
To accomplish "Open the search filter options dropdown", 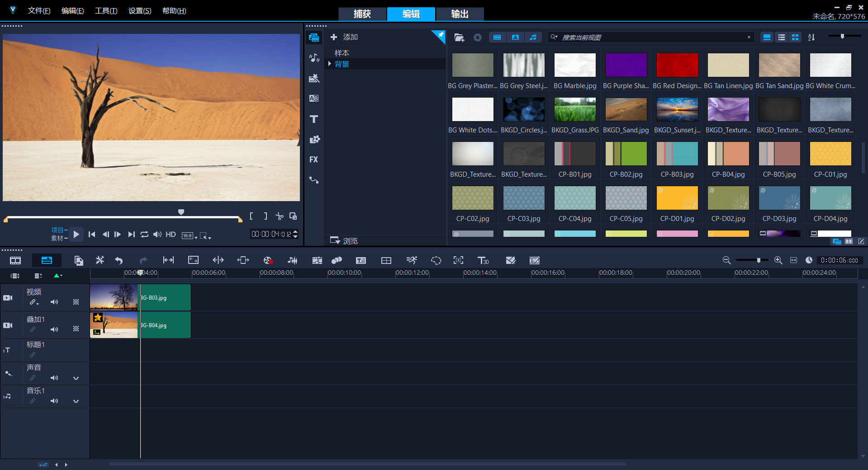I will tap(554, 37).
